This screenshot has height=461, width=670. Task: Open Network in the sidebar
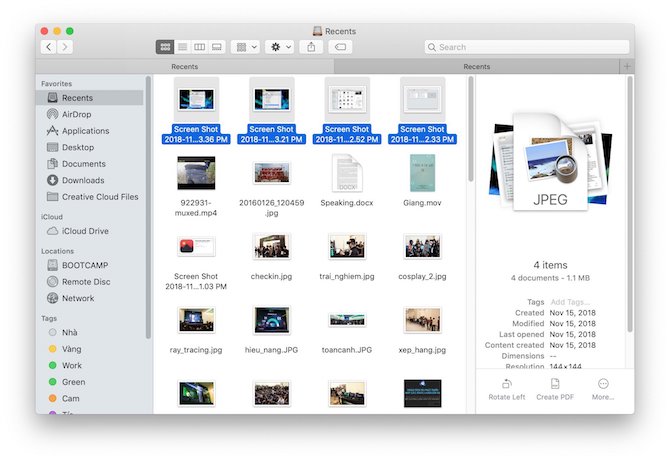coord(90,298)
